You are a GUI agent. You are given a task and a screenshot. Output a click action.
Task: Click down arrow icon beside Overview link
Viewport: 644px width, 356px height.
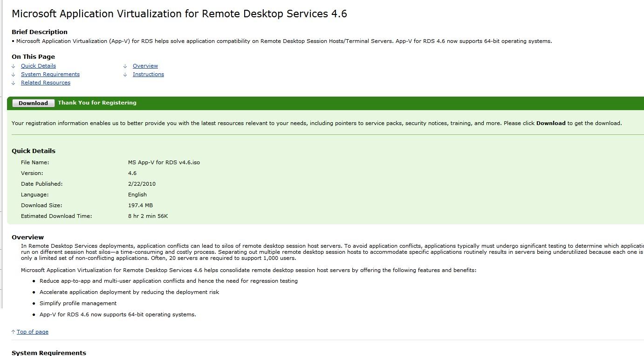pyautogui.click(x=125, y=66)
